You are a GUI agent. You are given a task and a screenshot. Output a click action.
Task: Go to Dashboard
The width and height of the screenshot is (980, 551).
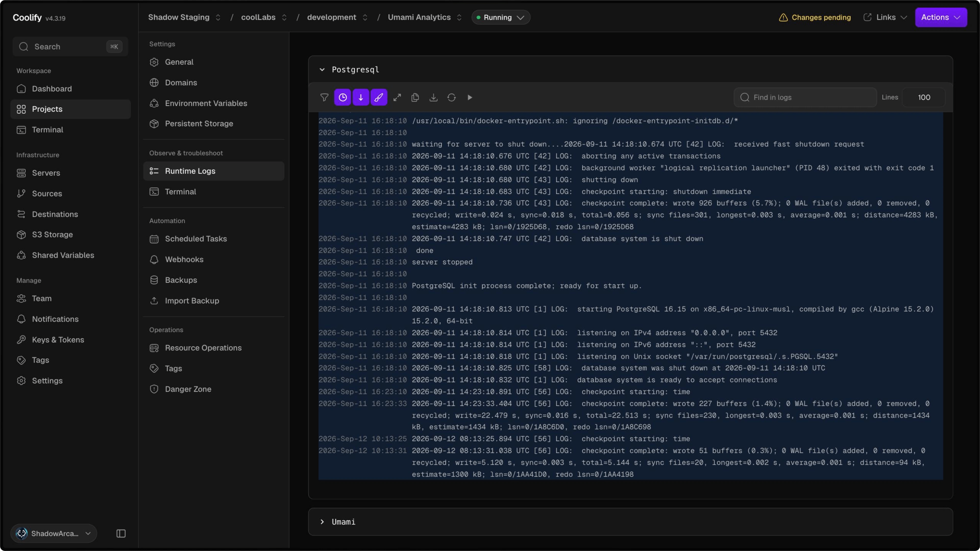point(71,89)
